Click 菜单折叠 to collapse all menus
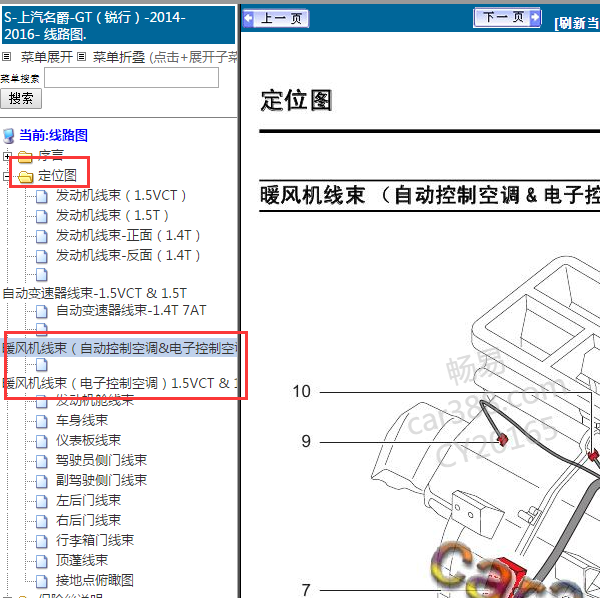This screenshot has height=598, width=600. click(119, 57)
